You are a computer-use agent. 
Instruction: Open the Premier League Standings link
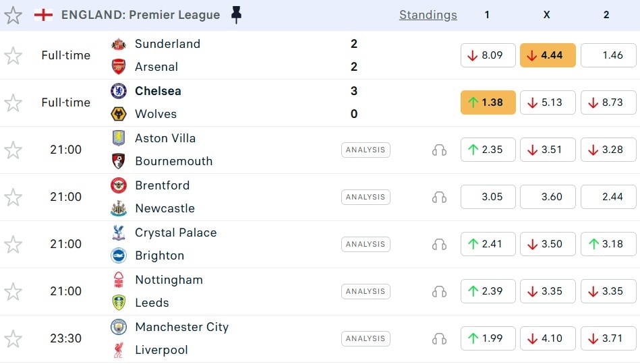coord(428,15)
